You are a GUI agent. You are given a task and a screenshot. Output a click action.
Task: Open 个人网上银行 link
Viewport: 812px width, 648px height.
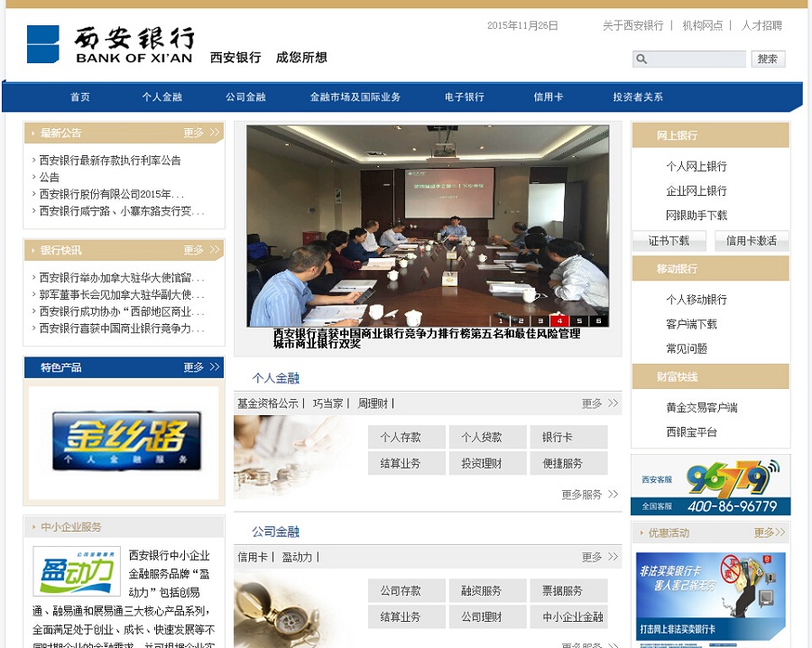coord(697,166)
